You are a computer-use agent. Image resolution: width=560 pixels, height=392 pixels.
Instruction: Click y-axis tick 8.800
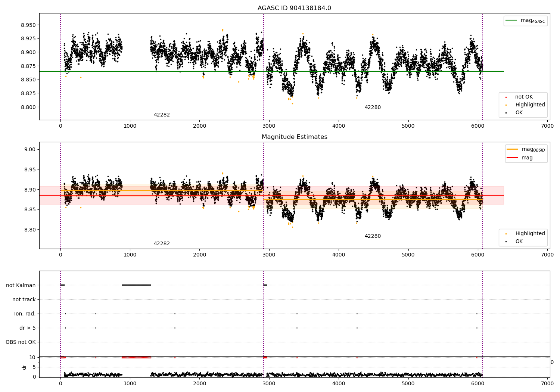point(28,107)
